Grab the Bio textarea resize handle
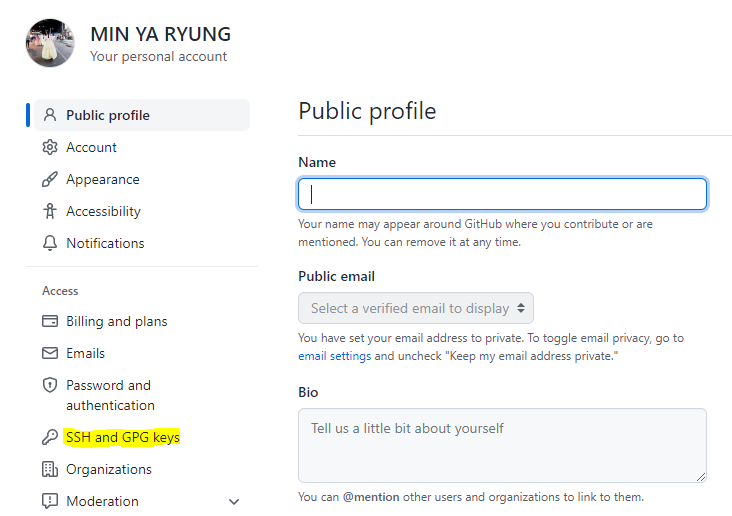 click(701, 477)
